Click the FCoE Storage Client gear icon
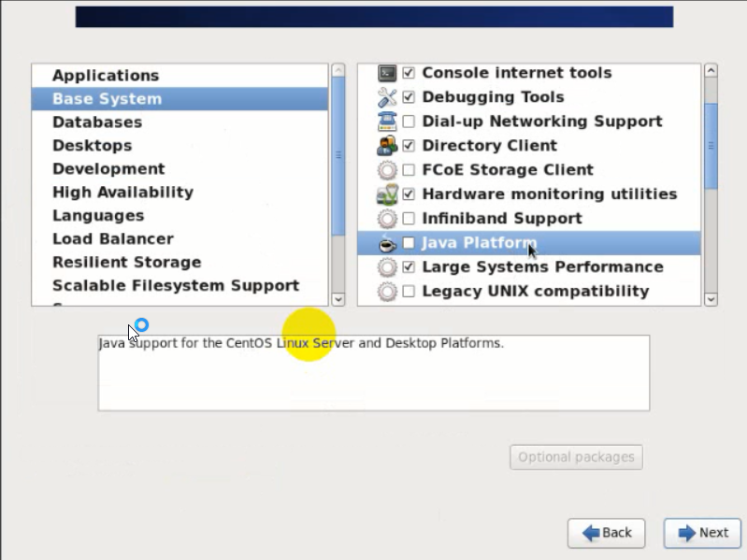Image resolution: width=747 pixels, height=560 pixels. (387, 170)
